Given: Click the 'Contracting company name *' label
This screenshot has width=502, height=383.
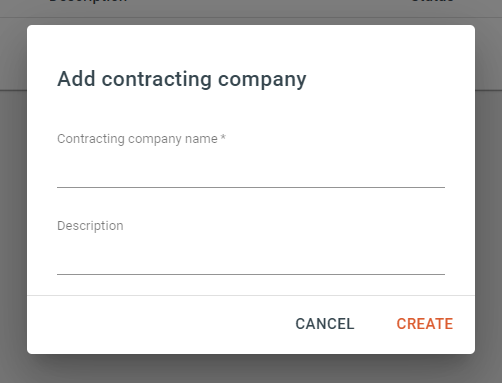Looking at the screenshot, I should point(141,139).
